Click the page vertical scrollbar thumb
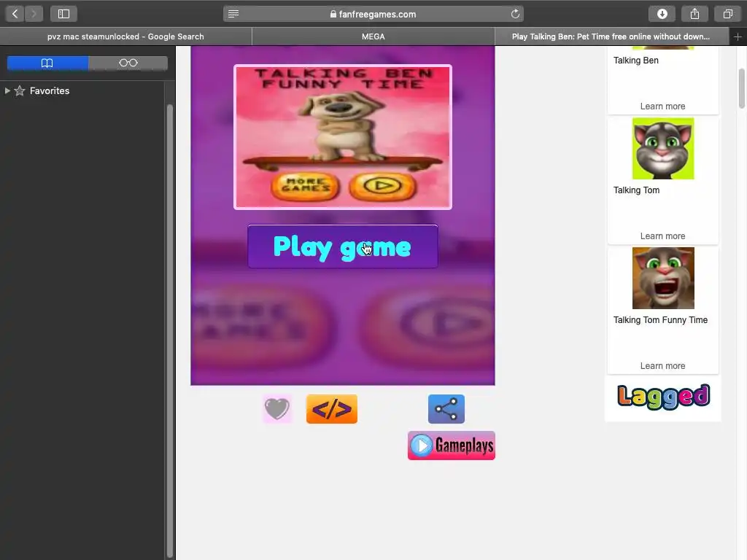The image size is (747, 560). coord(741,88)
